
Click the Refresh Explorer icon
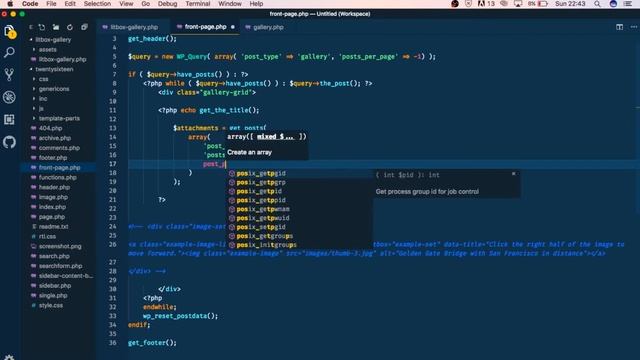tap(70, 27)
